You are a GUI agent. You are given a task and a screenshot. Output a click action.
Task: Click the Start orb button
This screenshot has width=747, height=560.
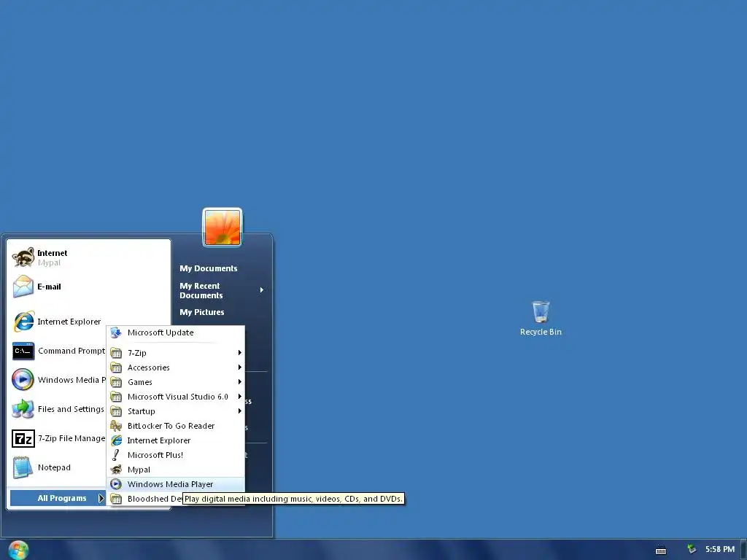click(18, 550)
